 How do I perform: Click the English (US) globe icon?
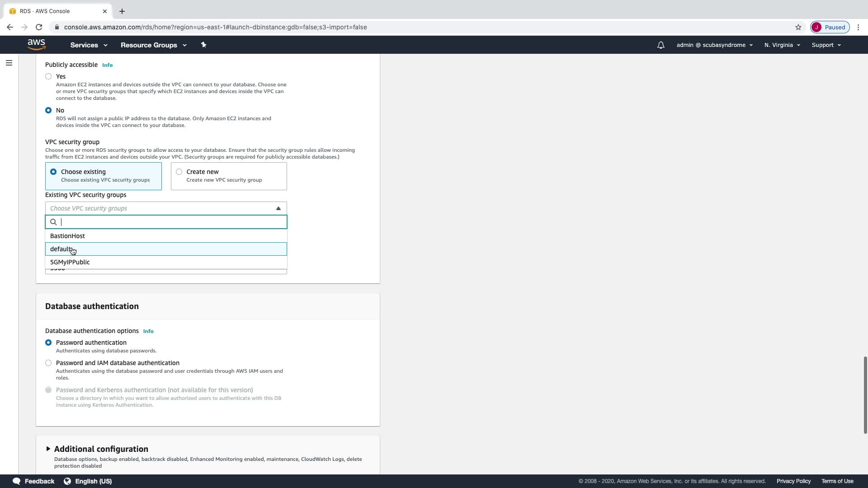coord(67,481)
